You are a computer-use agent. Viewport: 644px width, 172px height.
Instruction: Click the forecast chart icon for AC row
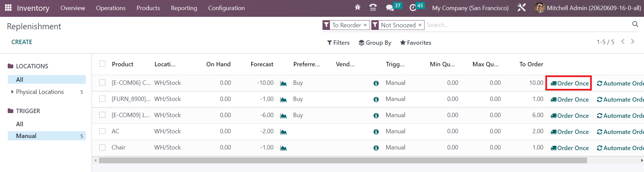coord(283,132)
